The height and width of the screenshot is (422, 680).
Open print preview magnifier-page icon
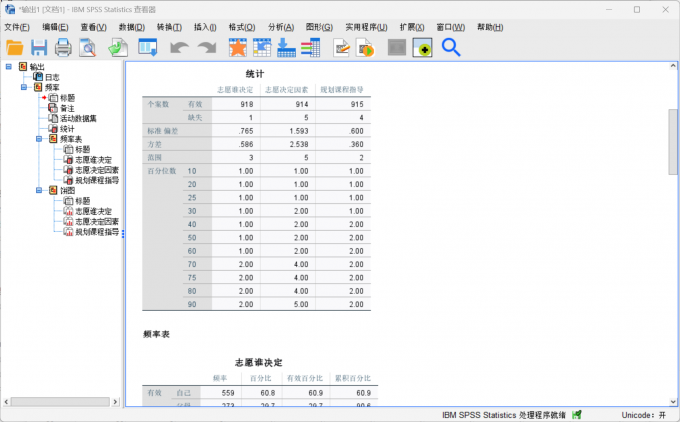87,47
